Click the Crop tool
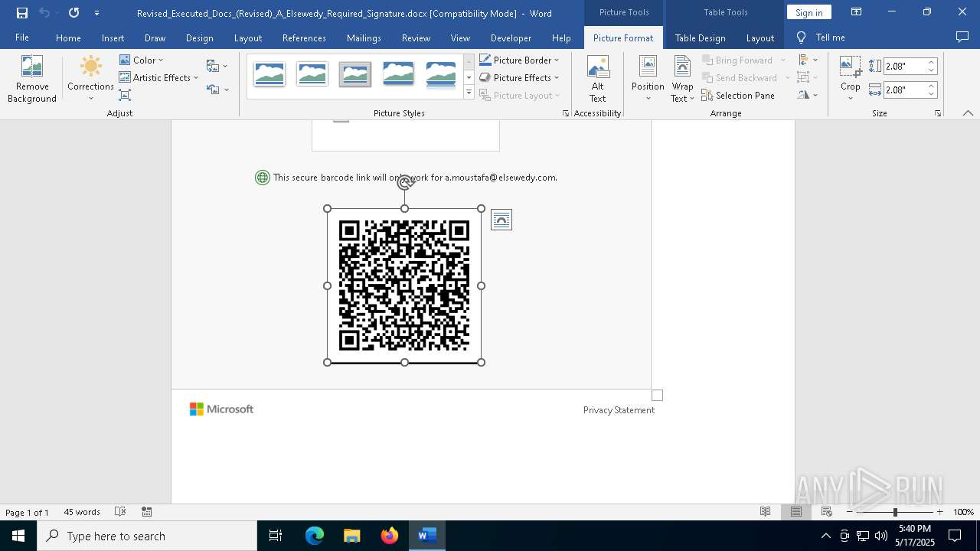Viewport: 980px width, 551px height. tap(851, 79)
